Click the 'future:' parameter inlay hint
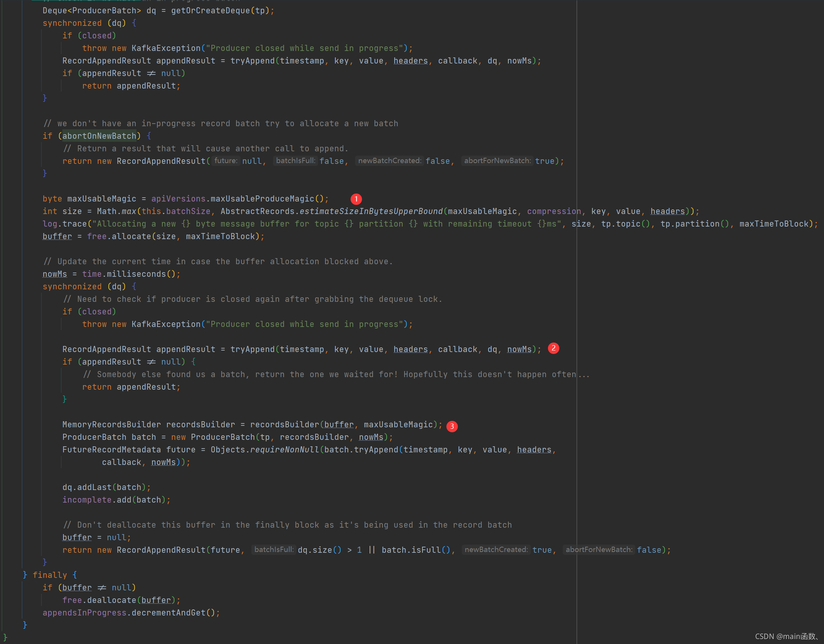This screenshot has height=644, width=824. 226,161
